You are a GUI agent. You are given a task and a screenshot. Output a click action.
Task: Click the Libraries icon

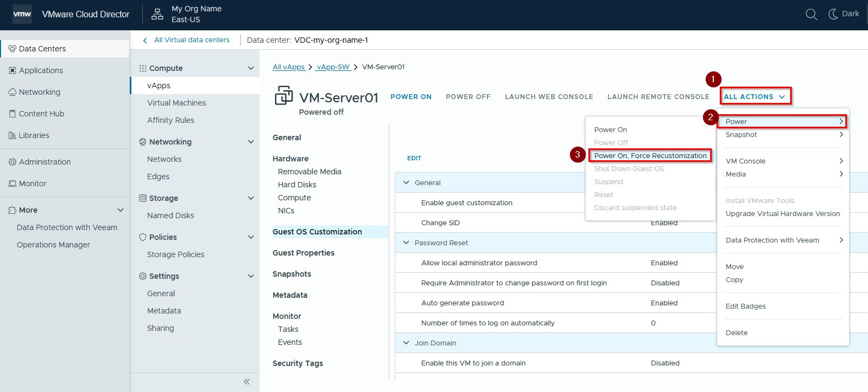12,135
